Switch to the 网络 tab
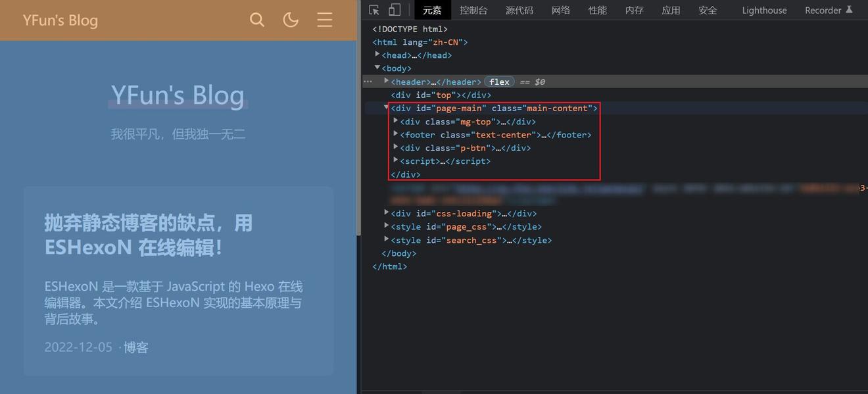The image size is (868, 394). pos(560,10)
